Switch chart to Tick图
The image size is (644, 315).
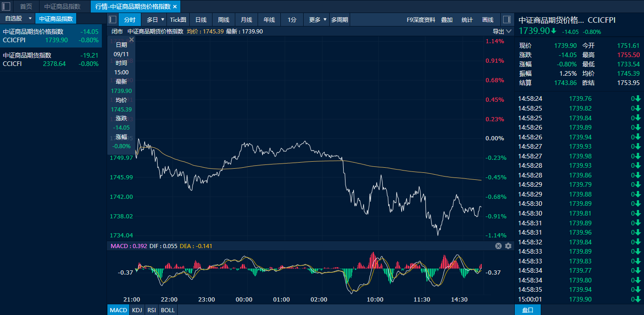[x=178, y=20]
